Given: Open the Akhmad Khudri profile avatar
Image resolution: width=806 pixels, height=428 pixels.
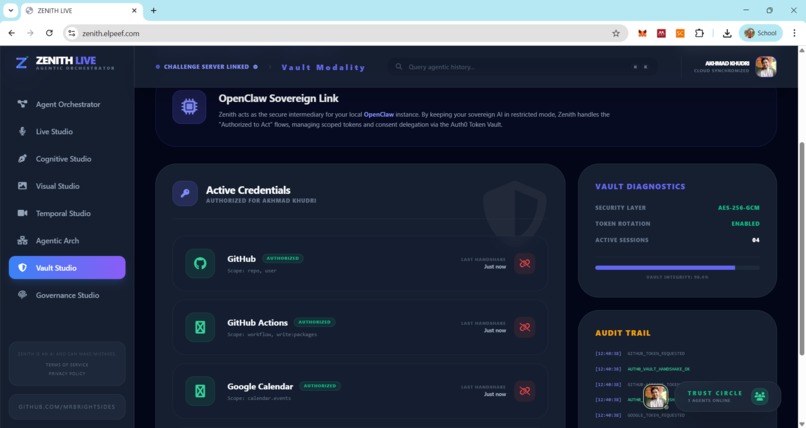Looking at the screenshot, I should tap(765, 67).
